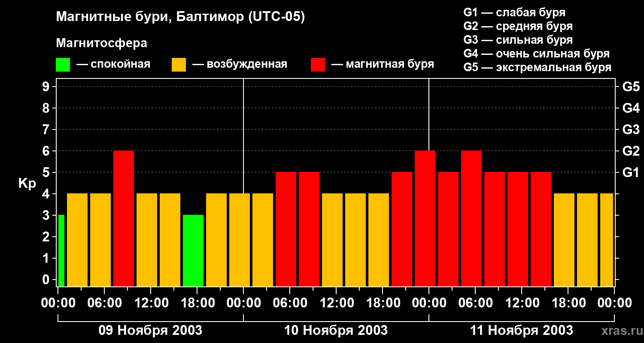Click the red 'магнитная буря' legend swatch
Image resolution: width=644 pixels, height=343 pixels.
(x=318, y=65)
